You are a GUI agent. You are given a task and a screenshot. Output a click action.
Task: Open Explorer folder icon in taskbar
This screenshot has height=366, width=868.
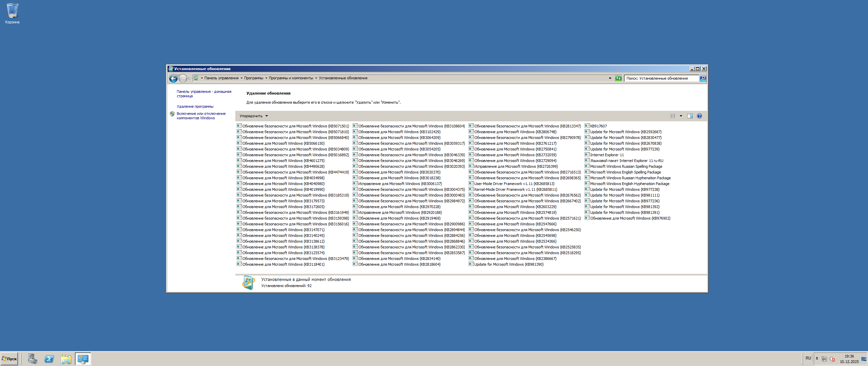click(66, 359)
